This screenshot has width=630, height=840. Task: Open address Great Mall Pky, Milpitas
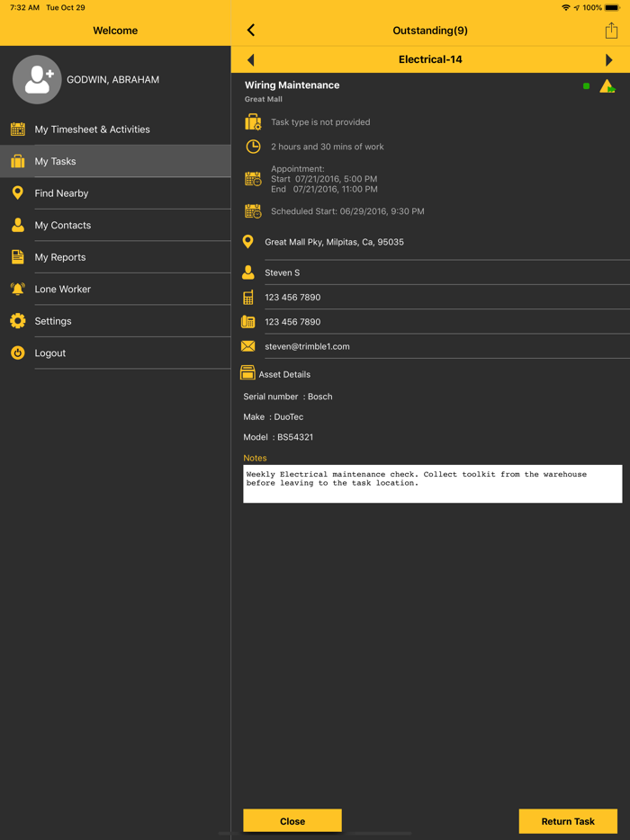334,242
